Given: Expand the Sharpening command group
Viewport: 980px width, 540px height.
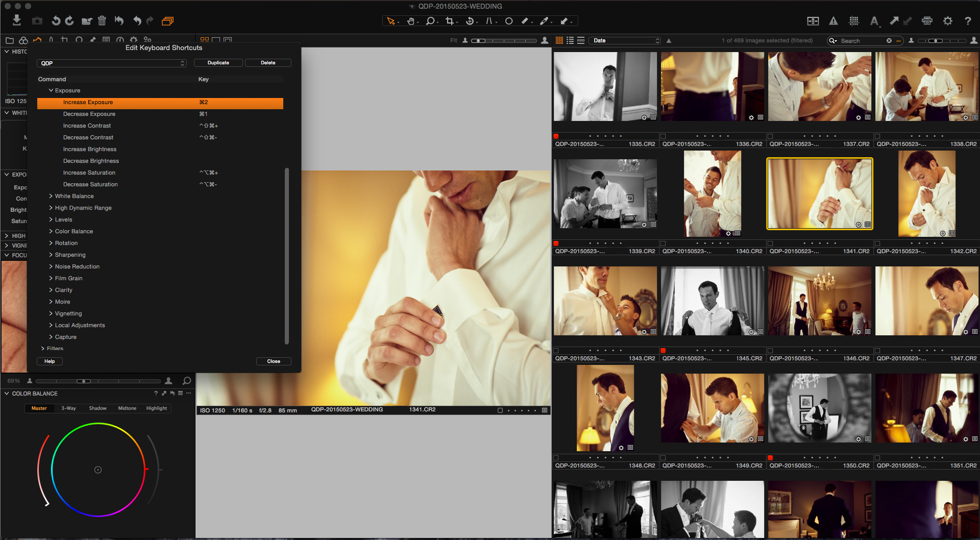Looking at the screenshot, I should (51, 255).
